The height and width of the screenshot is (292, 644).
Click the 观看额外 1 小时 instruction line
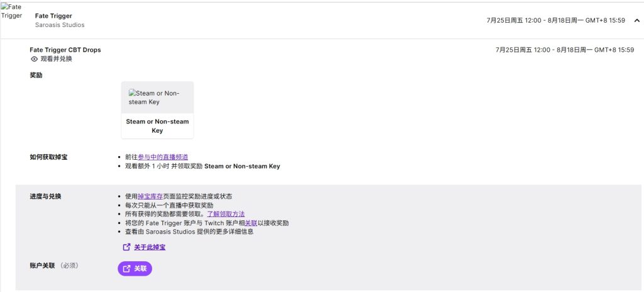point(203,166)
